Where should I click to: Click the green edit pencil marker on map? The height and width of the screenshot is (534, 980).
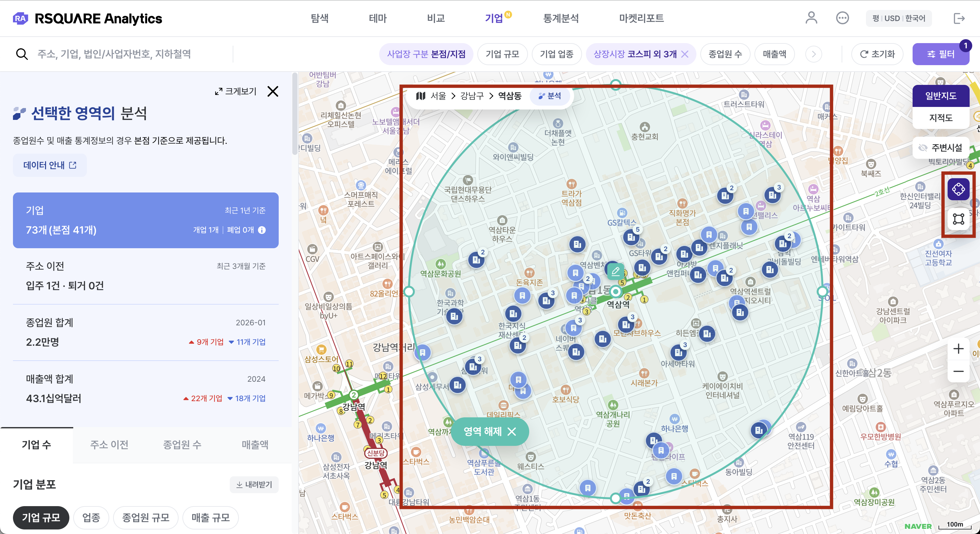pyautogui.click(x=615, y=271)
